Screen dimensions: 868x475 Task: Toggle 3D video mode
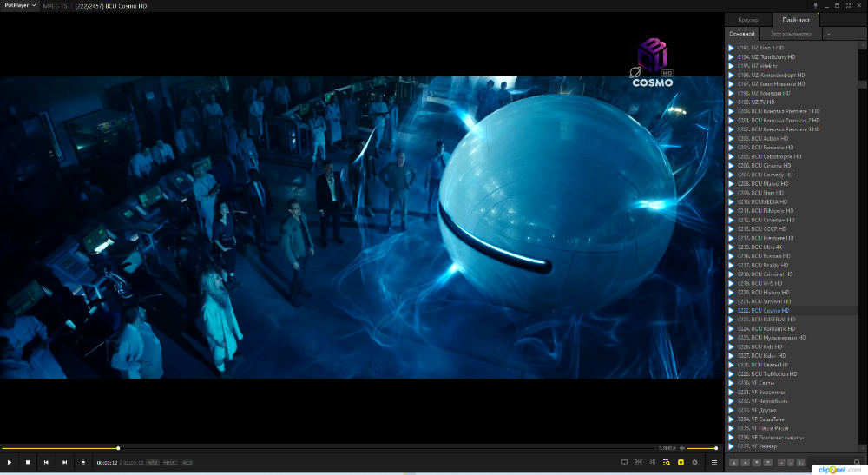point(653,462)
